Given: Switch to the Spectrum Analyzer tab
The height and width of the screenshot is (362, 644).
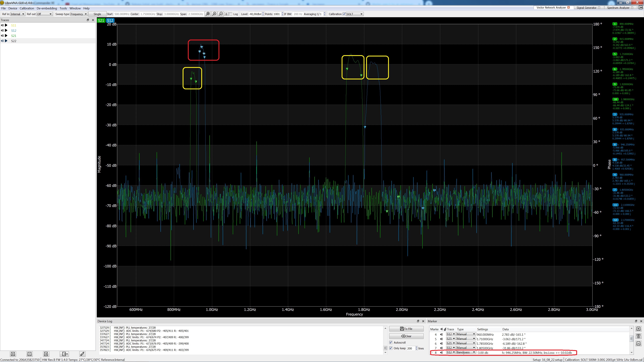Looking at the screenshot, I should [x=618, y=8].
